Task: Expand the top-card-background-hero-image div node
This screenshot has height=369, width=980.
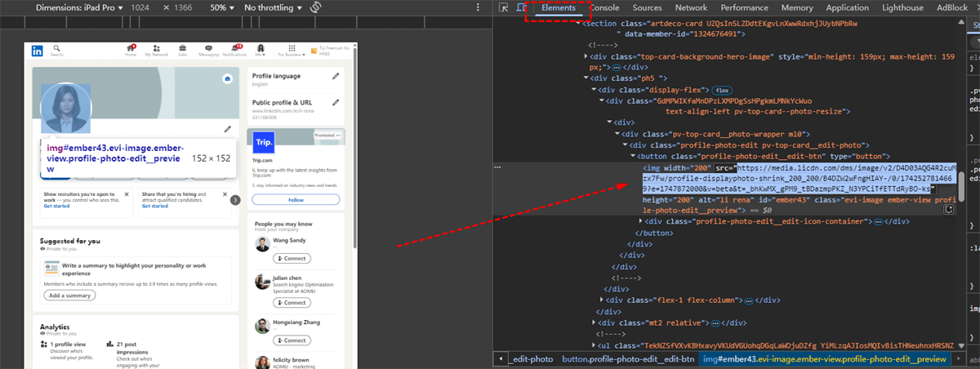Action: point(587,56)
